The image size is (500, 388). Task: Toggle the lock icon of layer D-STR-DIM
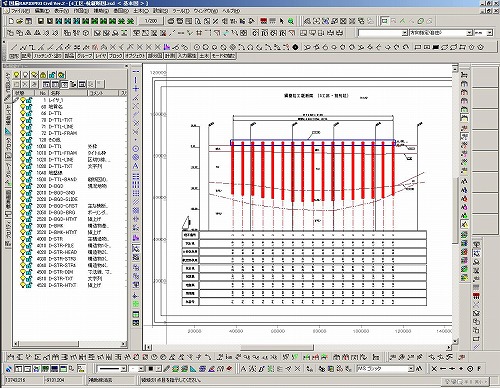point(29,272)
